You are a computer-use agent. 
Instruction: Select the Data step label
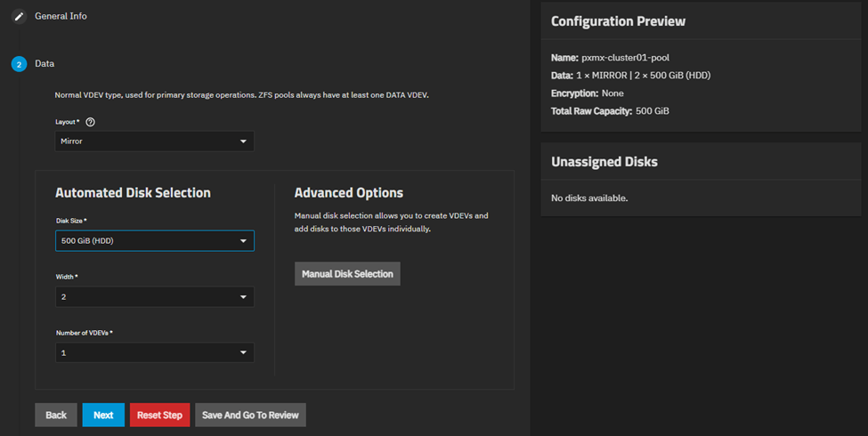pos(45,64)
